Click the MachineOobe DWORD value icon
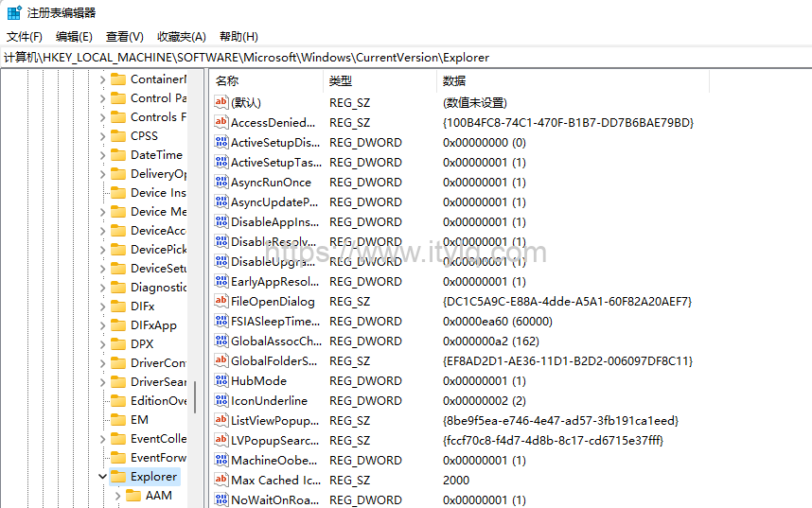812x508 pixels. [x=221, y=460]
